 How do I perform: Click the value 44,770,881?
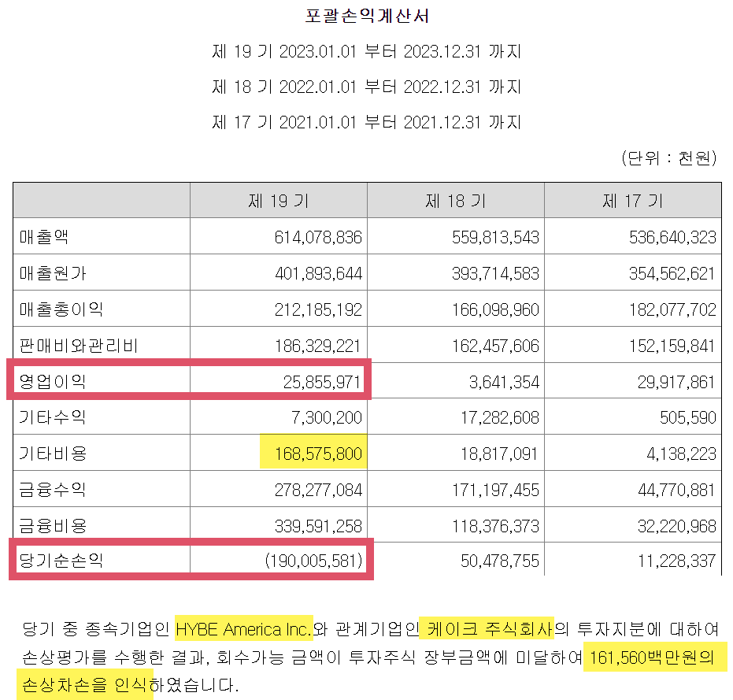tap(677, 490)
